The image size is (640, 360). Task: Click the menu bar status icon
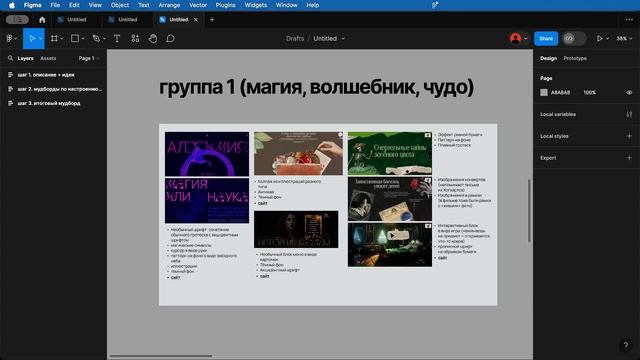435,5
